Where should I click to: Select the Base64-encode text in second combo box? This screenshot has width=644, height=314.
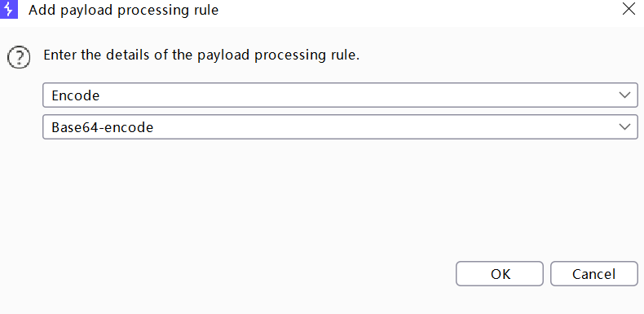102,127
